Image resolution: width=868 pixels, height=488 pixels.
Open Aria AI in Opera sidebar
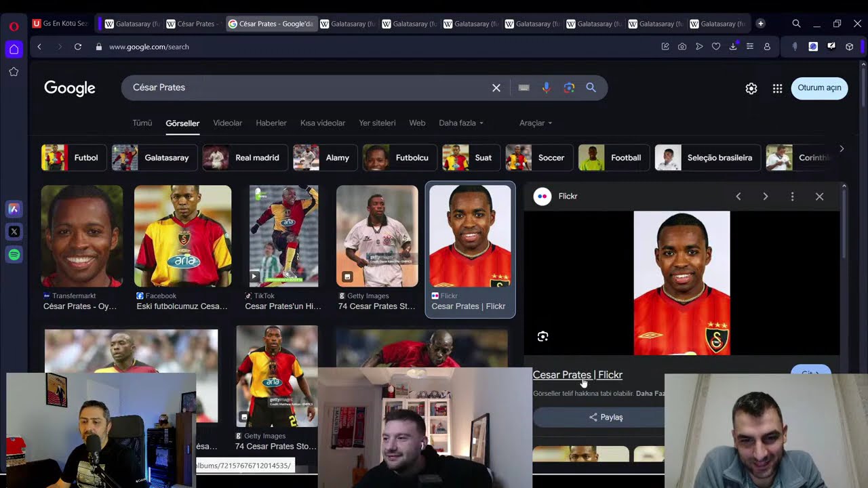click(x=14, y=209)
